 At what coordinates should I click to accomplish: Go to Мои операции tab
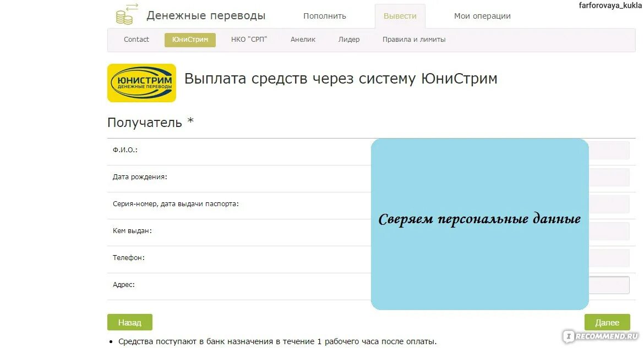(482, 16)
